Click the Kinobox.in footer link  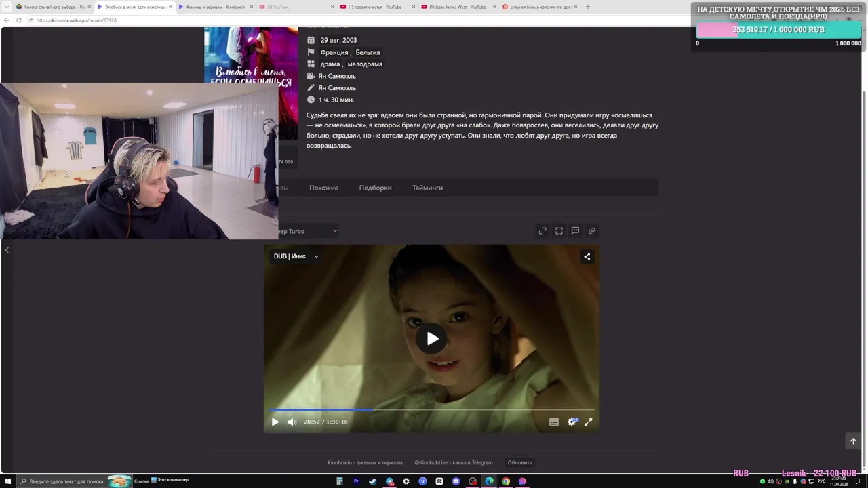(365, 462)
